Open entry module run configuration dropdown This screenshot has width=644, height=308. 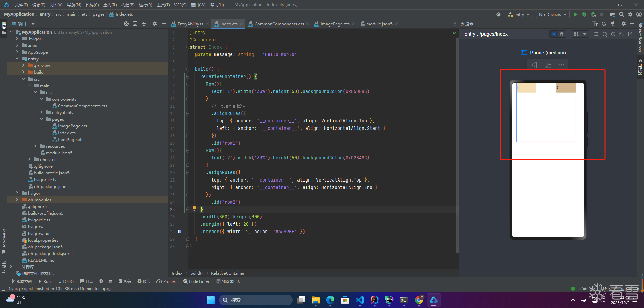click(518, 14)
